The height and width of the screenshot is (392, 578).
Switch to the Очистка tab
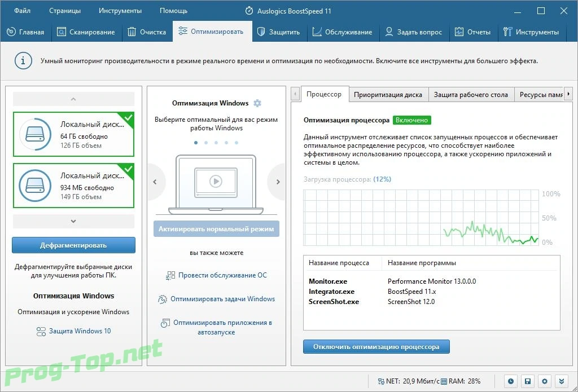(147, 32)
